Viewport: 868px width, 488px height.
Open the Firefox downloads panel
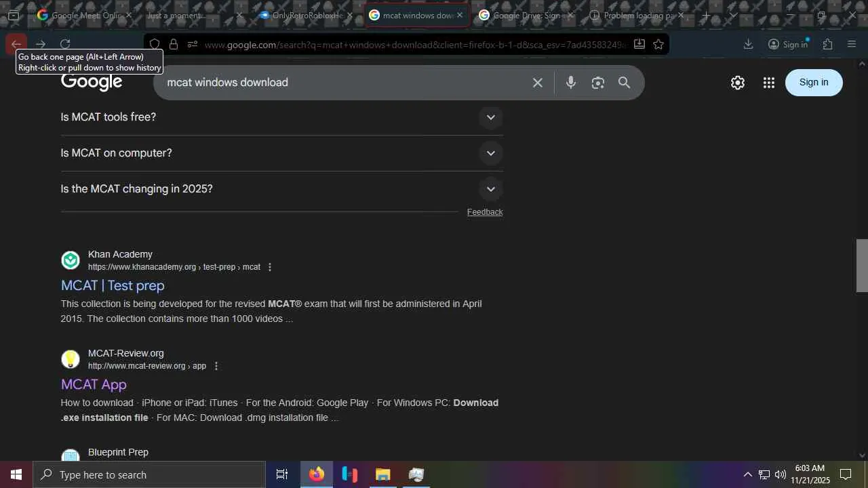click(749, 44)
